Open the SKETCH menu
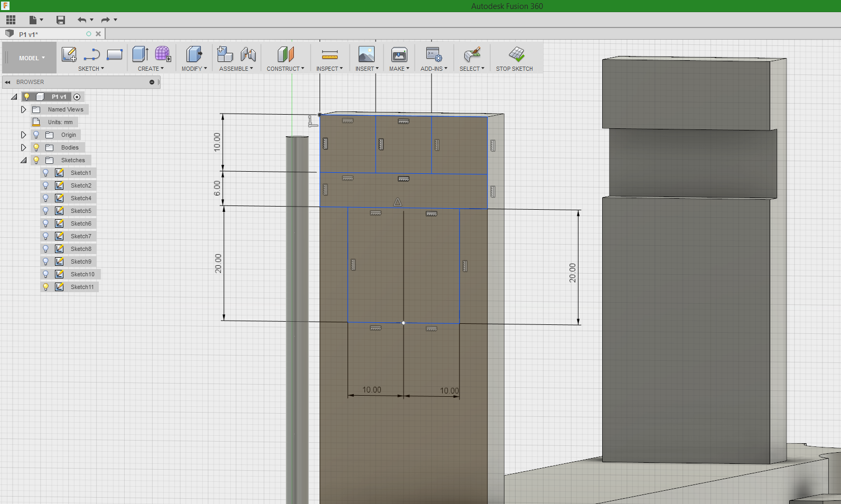Screen dimensions: 841x504 pos(91,69)
